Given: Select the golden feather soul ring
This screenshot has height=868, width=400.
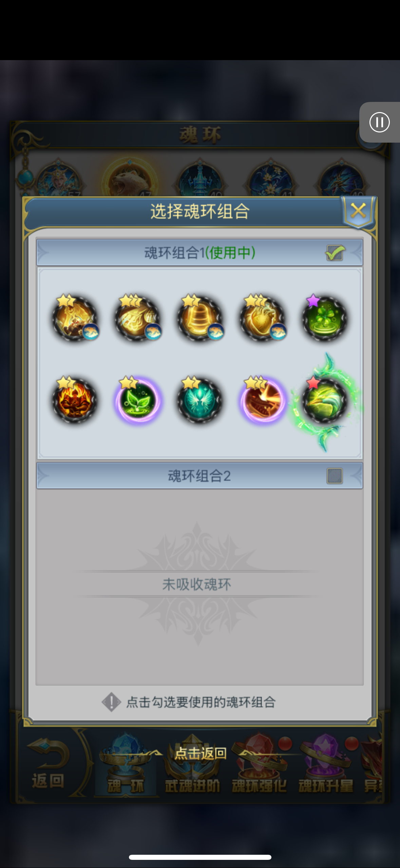Looking at the screenshot, I should 137,318.
